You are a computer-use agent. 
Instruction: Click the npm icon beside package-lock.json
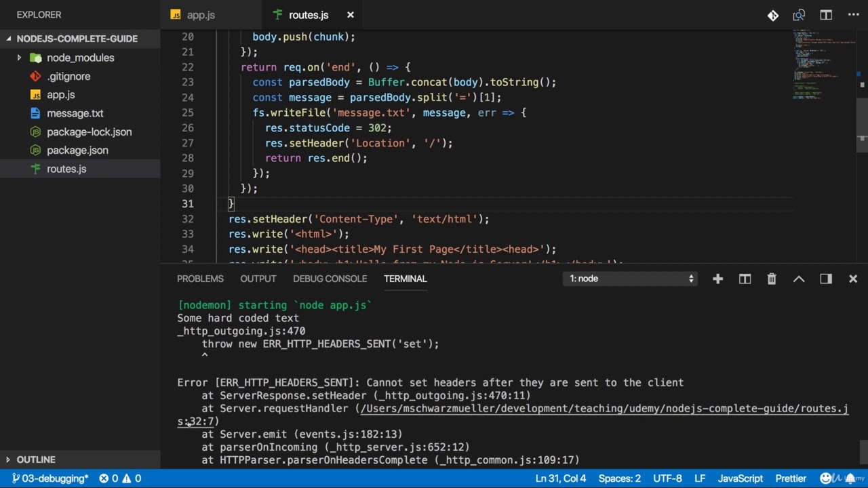(35, 132)
